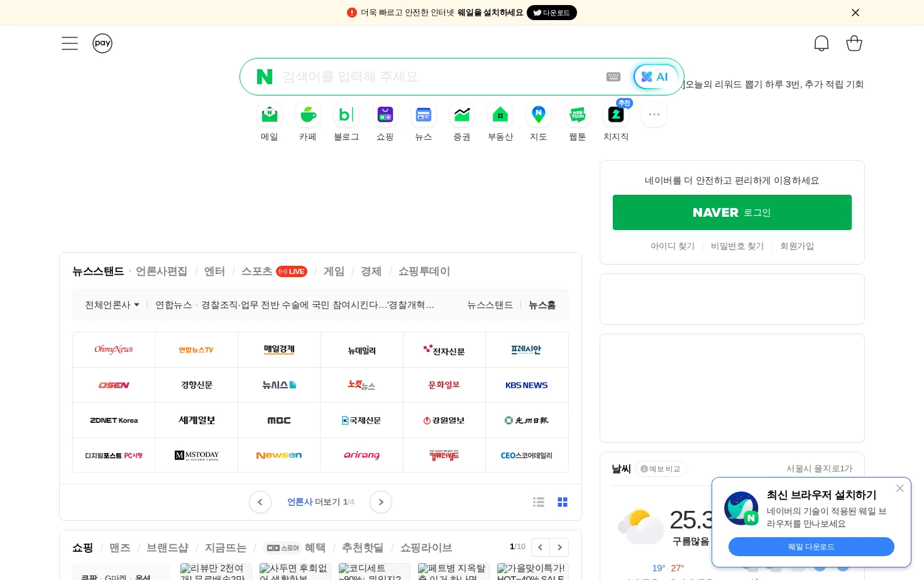Show more shortcuts with the ellipsis button

click(654, 115)
